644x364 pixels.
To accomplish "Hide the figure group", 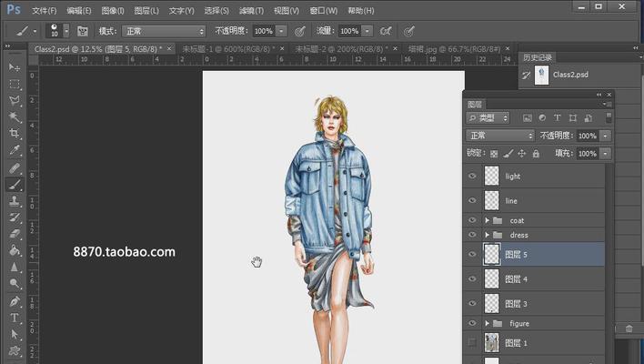I will click(x=472, y=323).
